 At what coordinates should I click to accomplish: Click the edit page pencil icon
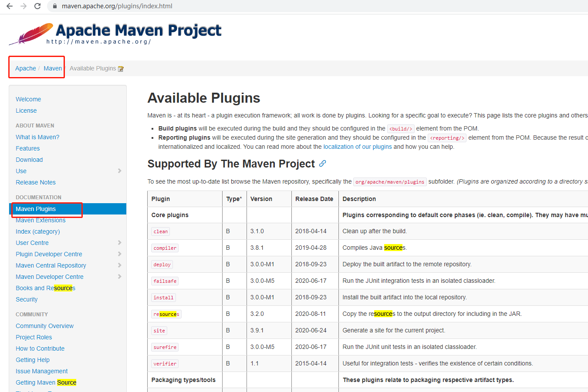pyautogui.click(x=121, y=68)
